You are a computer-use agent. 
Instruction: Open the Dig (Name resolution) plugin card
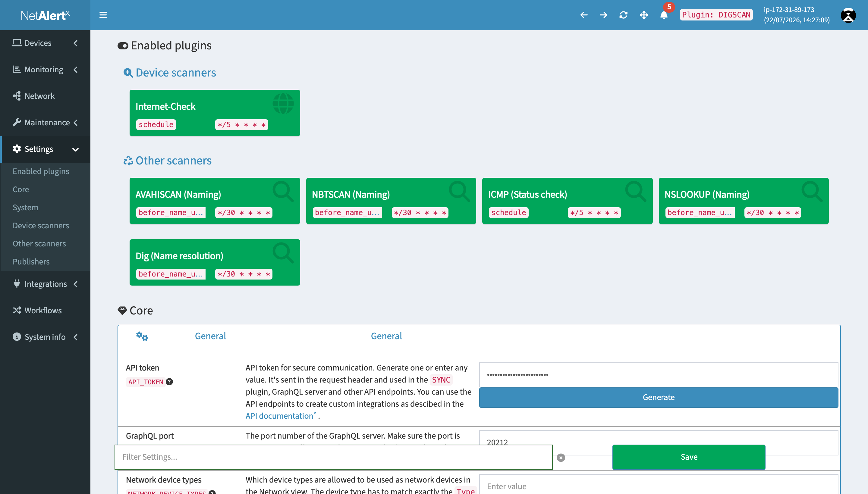(x=215, y=262)
